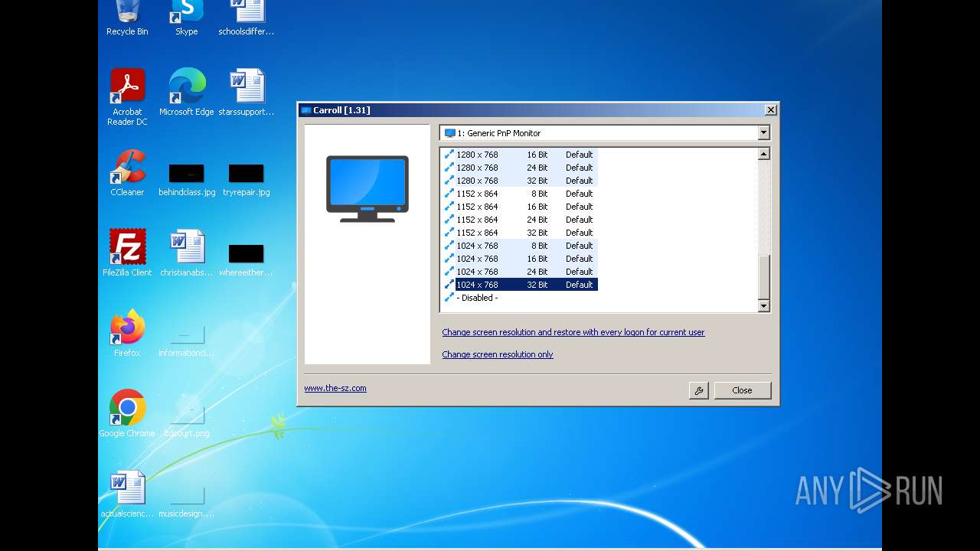Select the informationcl file icon

click(x=187, y=341)
